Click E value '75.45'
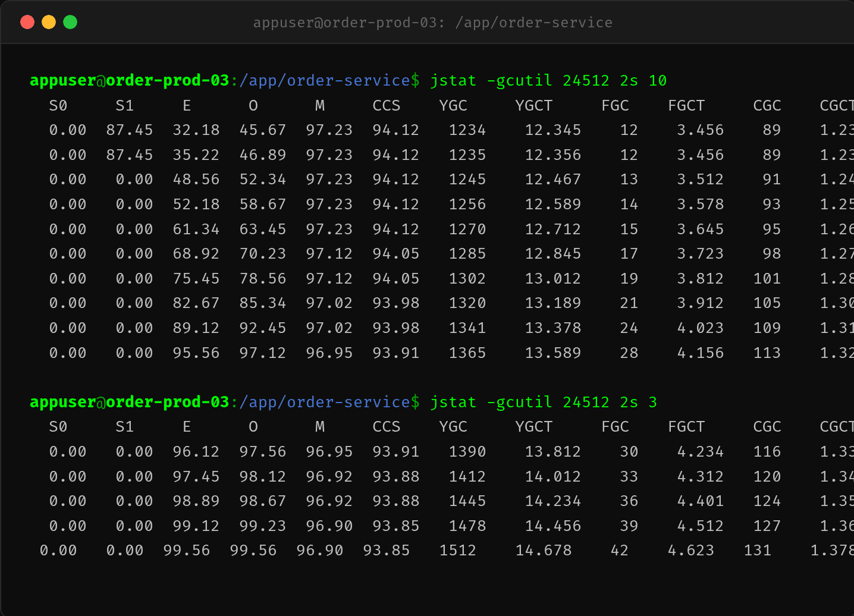This screenshot has height=616, width=854. [196, 278]
